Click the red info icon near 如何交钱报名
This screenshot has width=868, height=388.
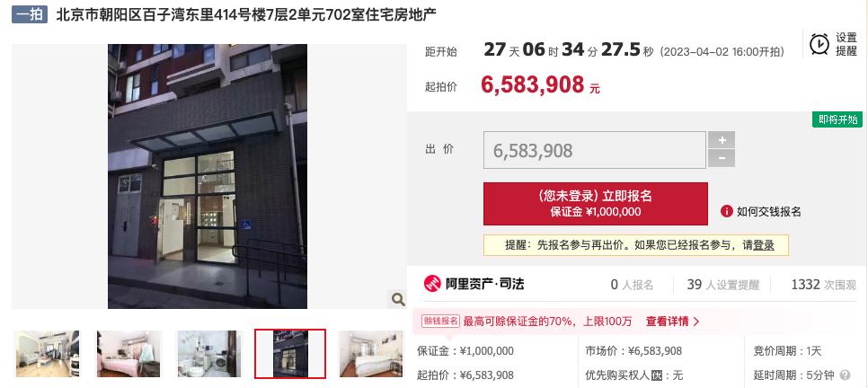point(726,211)
